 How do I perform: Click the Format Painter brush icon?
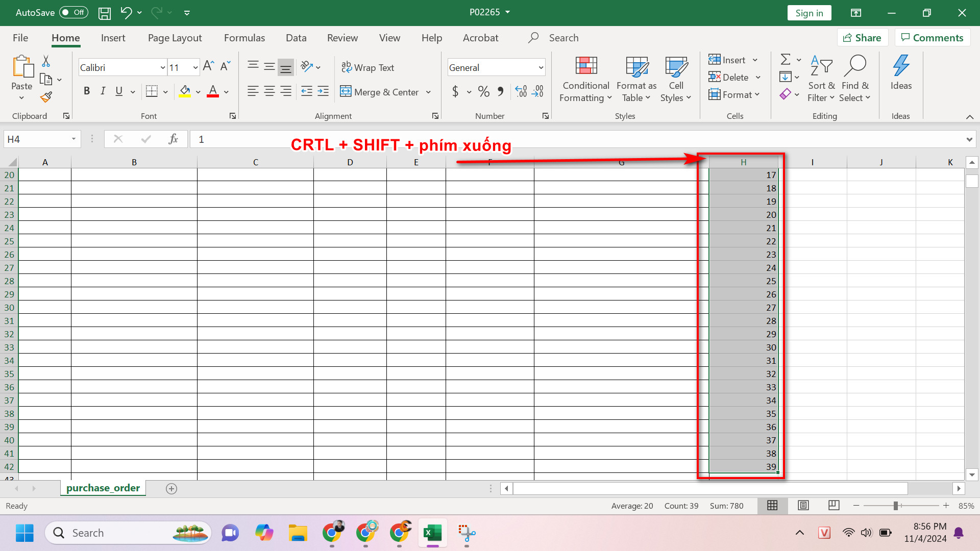(x=46, y=97)
